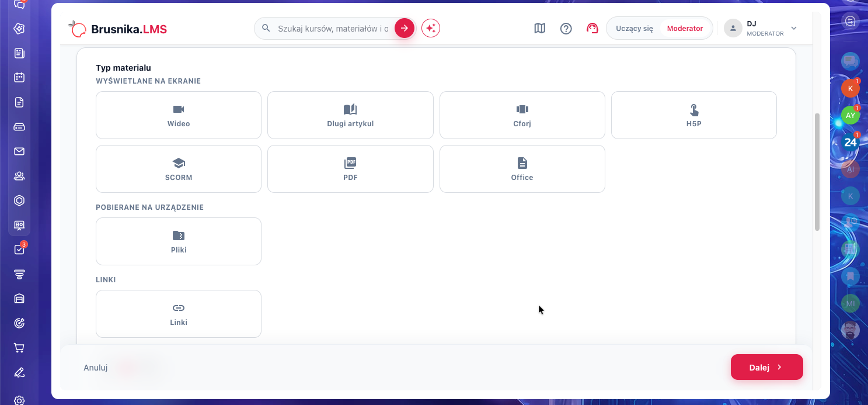The height and width of the screenshot is (405, 868).
Task: Submit search with the red arrow button
Action: point(405,28)
